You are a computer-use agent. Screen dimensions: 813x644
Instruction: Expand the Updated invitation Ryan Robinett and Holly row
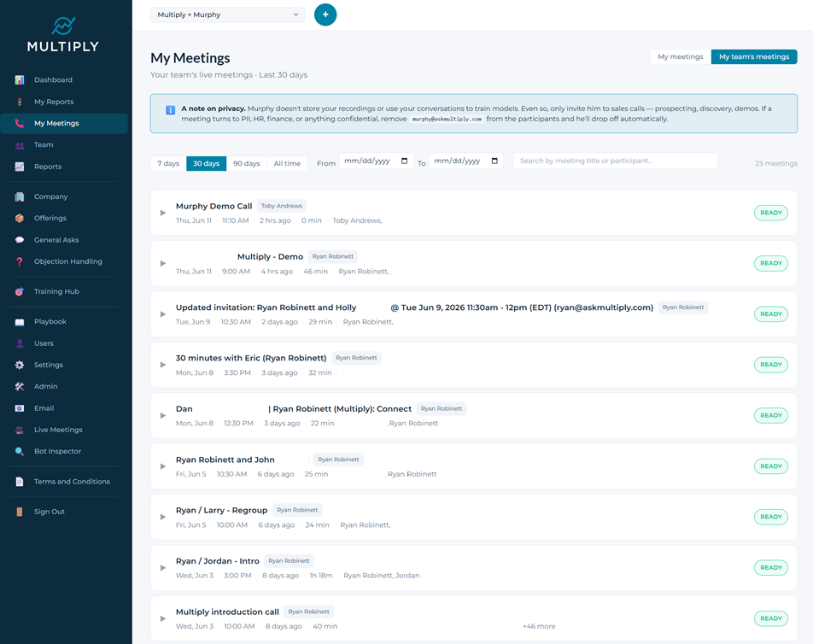pos(163,314)
